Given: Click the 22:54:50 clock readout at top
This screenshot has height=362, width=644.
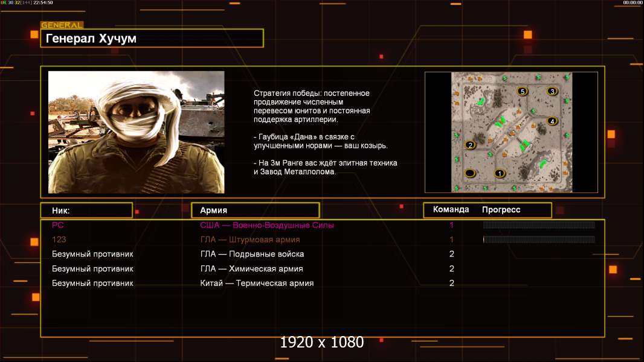Looking at the screenshot, I should tap(42, 2).
